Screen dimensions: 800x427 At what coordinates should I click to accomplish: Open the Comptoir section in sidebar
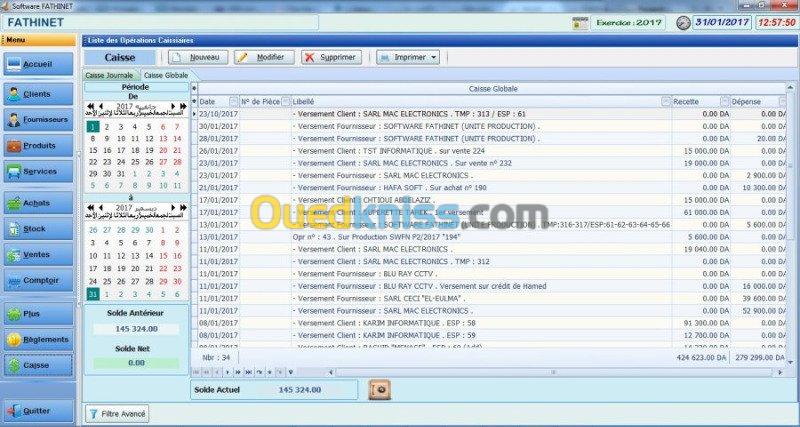[x=39, y=280]
